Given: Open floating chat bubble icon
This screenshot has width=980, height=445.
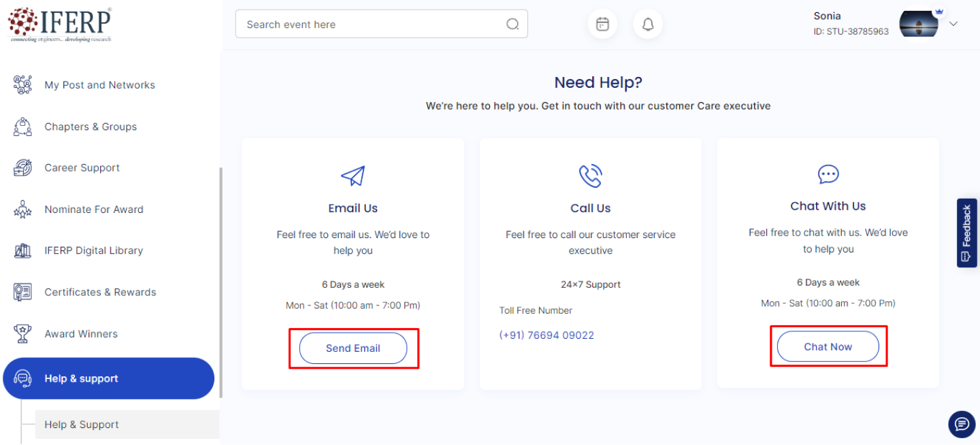Looking at the screenshot, I should point(962,425).
